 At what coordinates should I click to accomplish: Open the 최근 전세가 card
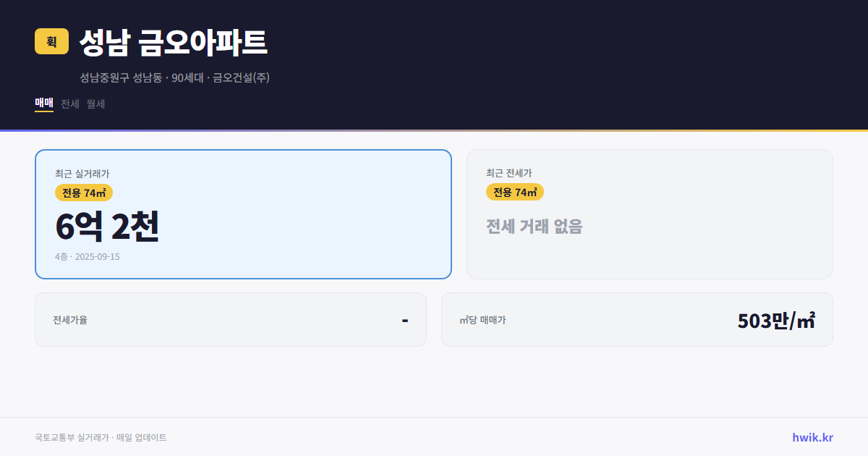(x=650, y=214)
